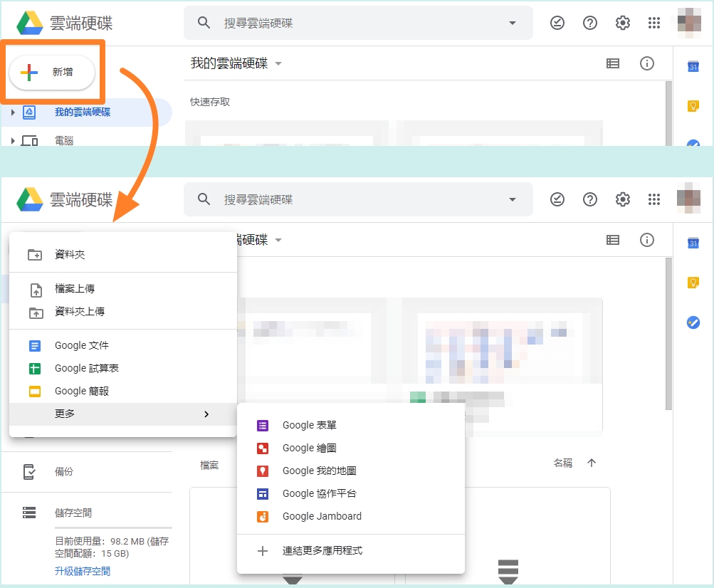Open the Tasks side panel icon in the lower screenshot
The width and height of the screenshot is (714, 588).
click(693, 322)
